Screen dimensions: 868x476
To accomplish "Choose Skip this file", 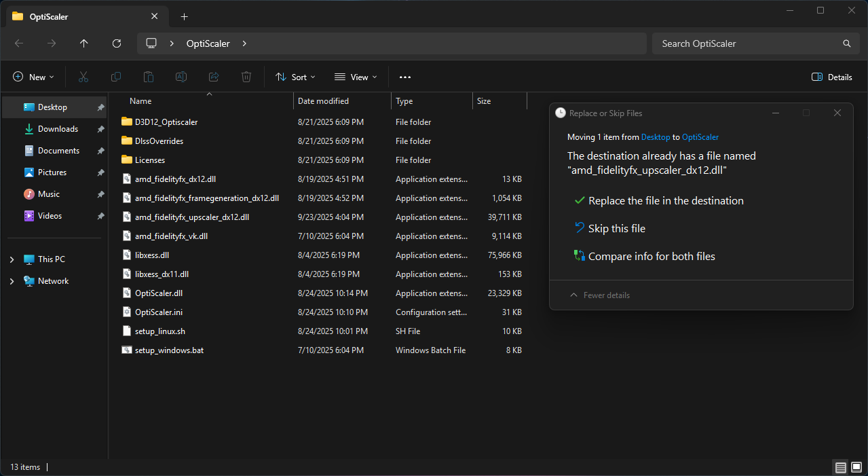I will pyautogui.click(x=610, y=229).
